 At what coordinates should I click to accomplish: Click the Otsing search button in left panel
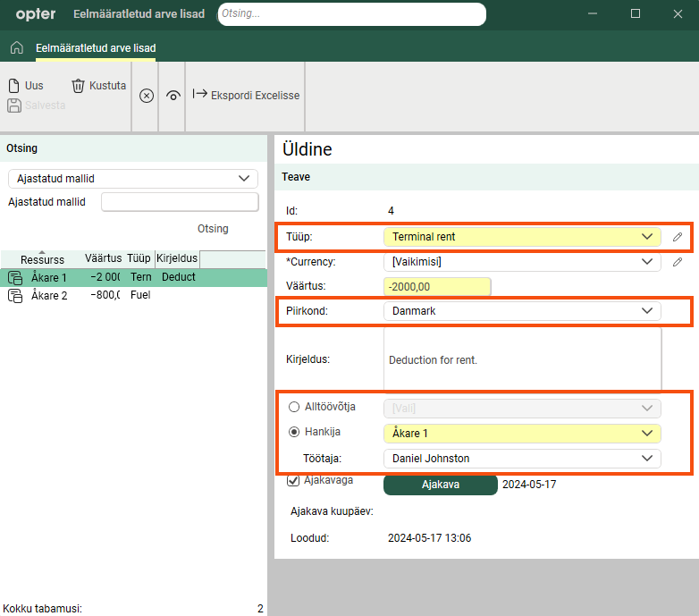[213, 229]
